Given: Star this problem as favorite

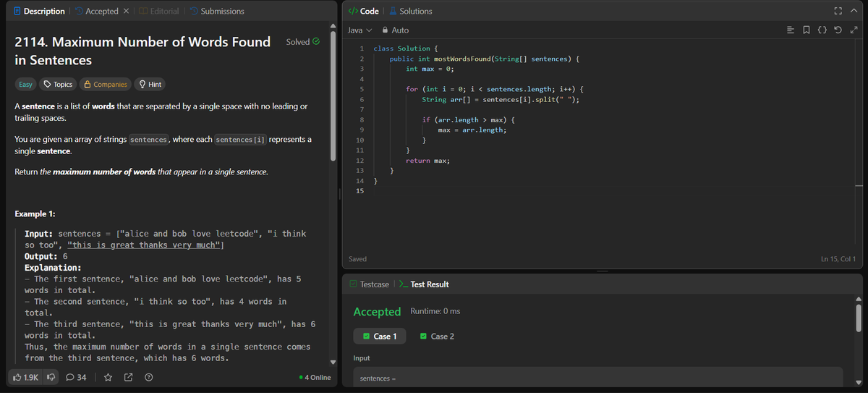Looking at the screenshot, I should pyautogui.click(x=108, y=377).
